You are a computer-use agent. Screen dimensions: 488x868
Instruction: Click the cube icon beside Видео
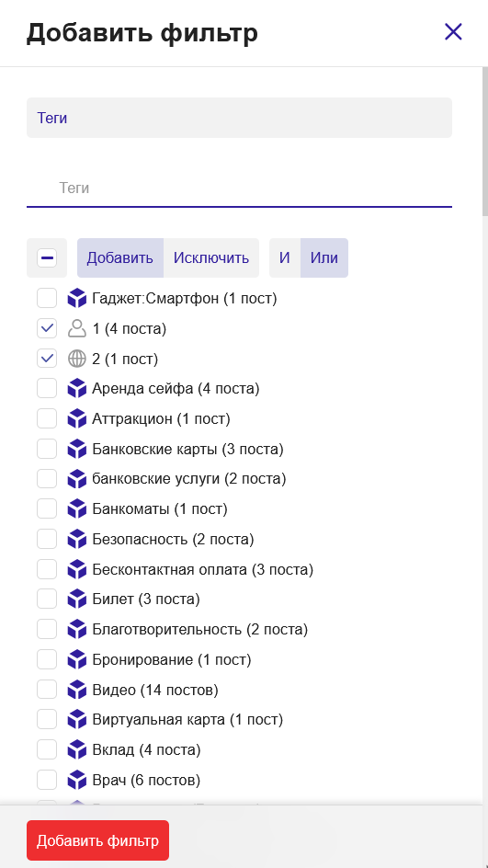pos(77,690)
